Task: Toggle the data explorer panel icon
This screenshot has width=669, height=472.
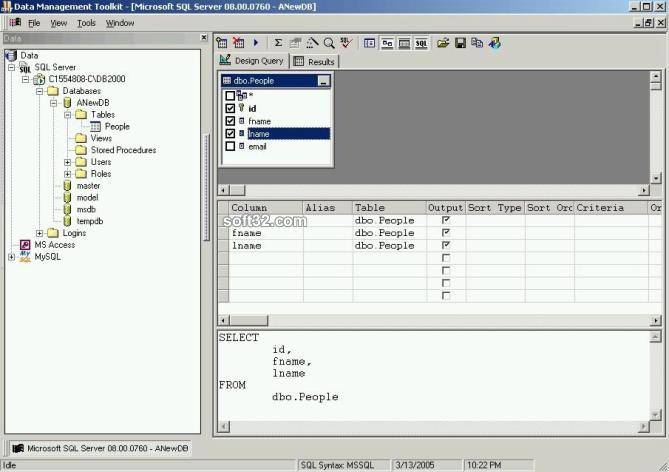Action: point(369,43)
